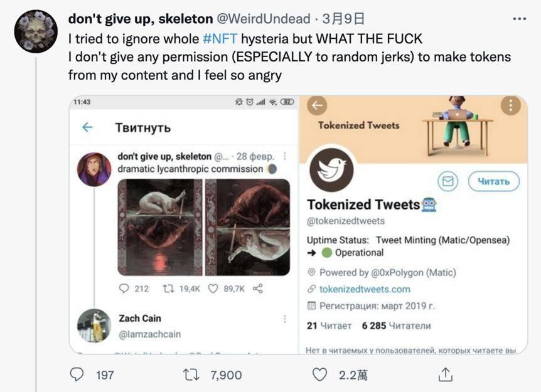
Task: Click Tokenized Tweets bird profile picture
Action: coord(331,167)
